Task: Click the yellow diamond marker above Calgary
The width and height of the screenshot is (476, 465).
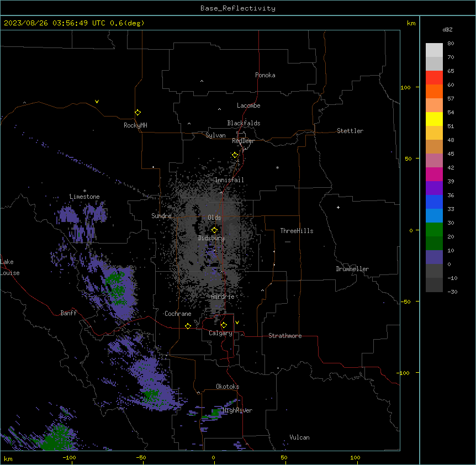Action: 224,325
